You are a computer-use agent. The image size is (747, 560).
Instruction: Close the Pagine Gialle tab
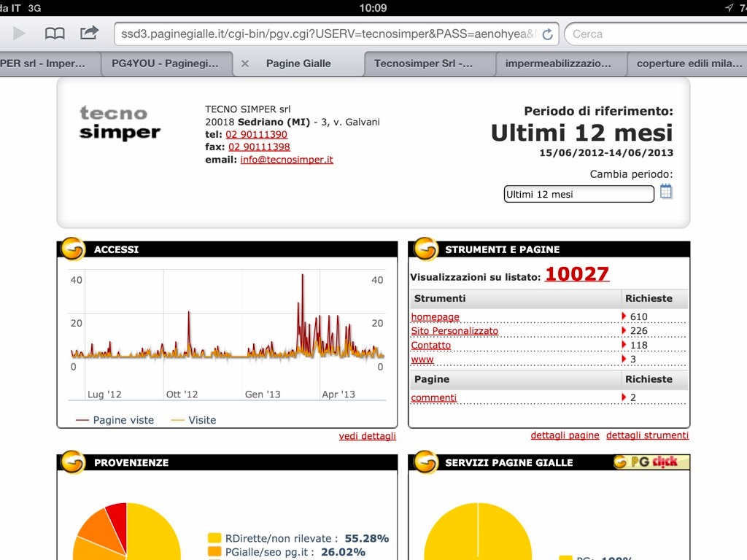pos(245,64)
